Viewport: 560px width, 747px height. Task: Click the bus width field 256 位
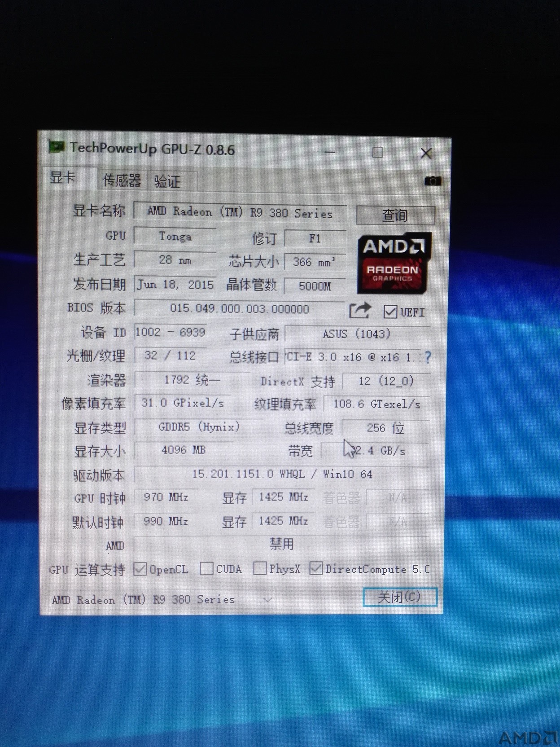pos(386,428)
